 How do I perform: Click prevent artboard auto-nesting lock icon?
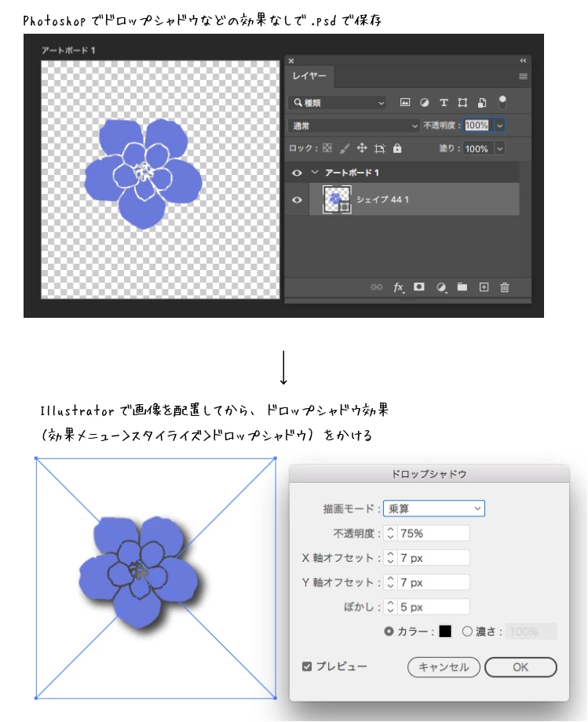pyautogui.click(x=379, y=148)
